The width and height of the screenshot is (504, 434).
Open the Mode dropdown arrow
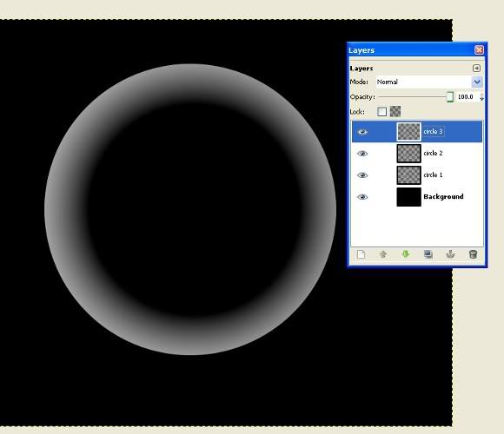[x=477, y=82]
